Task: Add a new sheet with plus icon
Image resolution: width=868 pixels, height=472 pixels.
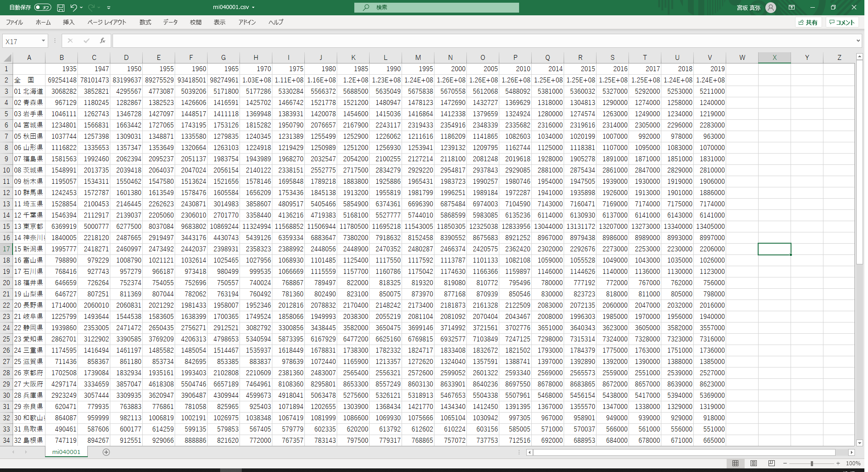Action: 106,452
